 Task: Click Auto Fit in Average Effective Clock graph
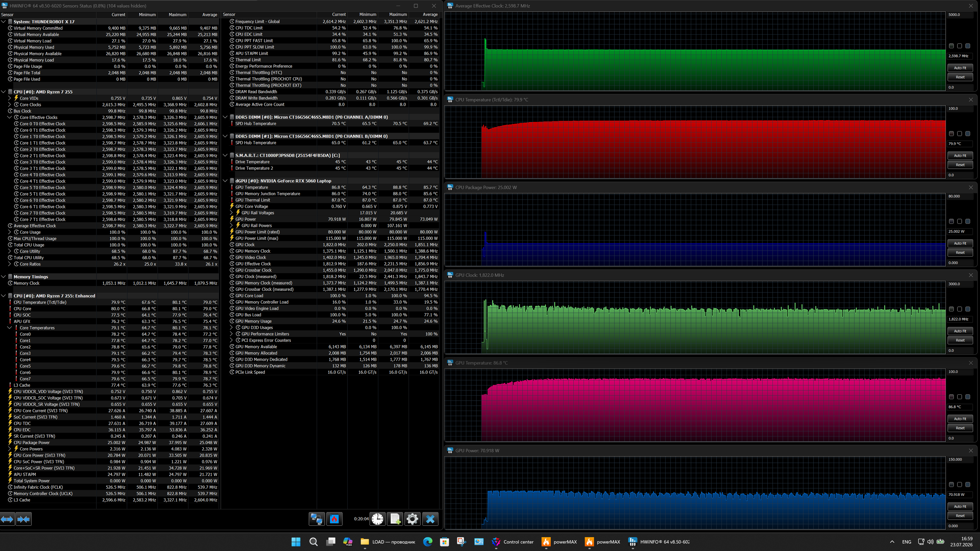coord(960,68)
